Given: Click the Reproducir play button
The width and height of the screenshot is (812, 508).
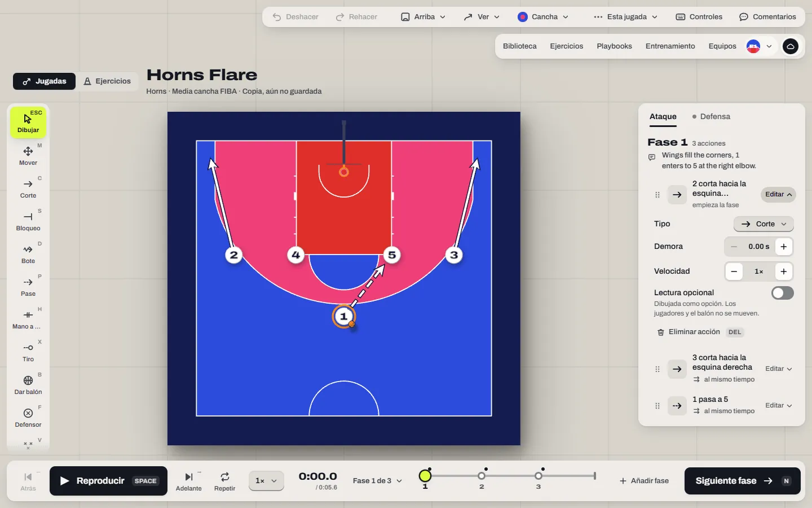Looking at the screenshot, I should (108, 481).
